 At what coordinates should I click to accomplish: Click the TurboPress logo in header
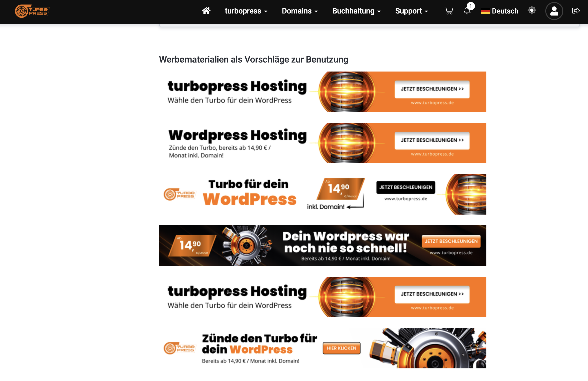point(32,11)
